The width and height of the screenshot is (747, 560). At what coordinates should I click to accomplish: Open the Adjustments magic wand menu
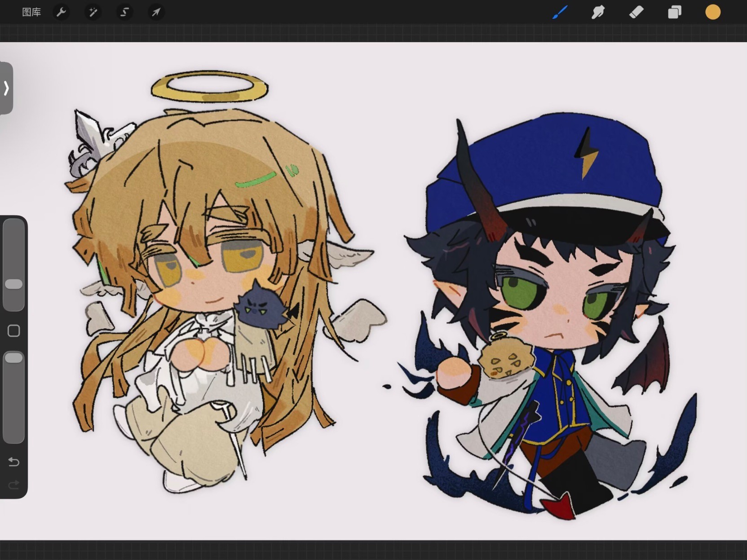click(93, 12)
